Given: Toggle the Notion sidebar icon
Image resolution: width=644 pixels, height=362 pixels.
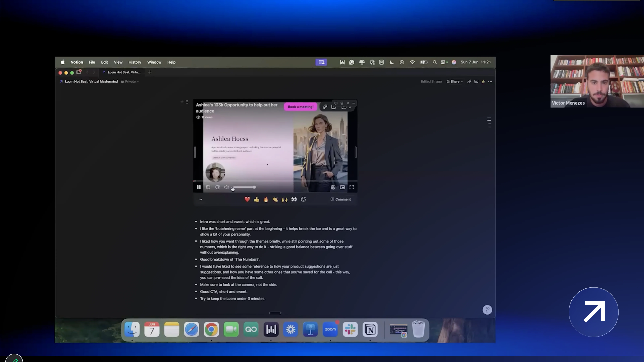Looking at the screenshot, I should click(79, 72).
